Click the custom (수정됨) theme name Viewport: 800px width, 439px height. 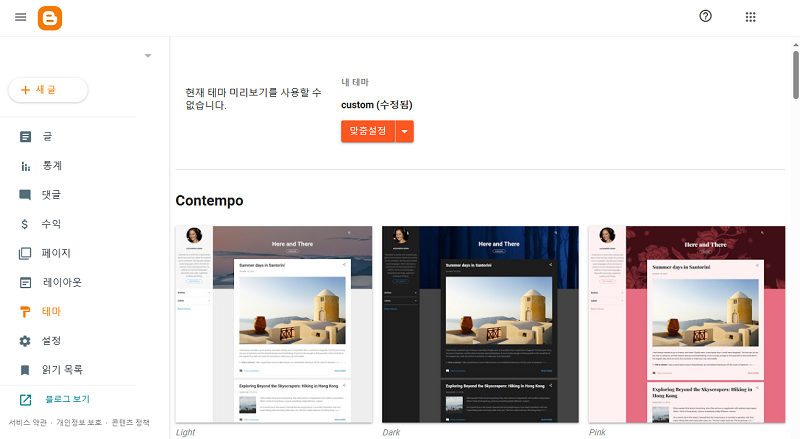[377, 105]
